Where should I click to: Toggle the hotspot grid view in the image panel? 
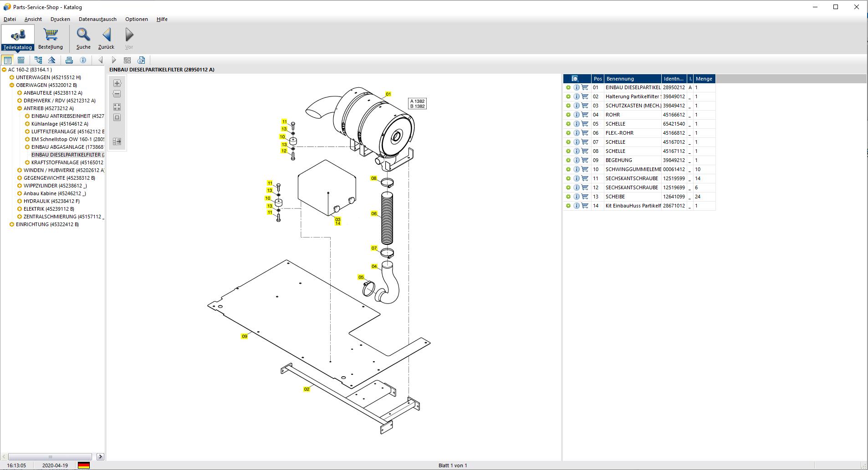coord(117,107)
